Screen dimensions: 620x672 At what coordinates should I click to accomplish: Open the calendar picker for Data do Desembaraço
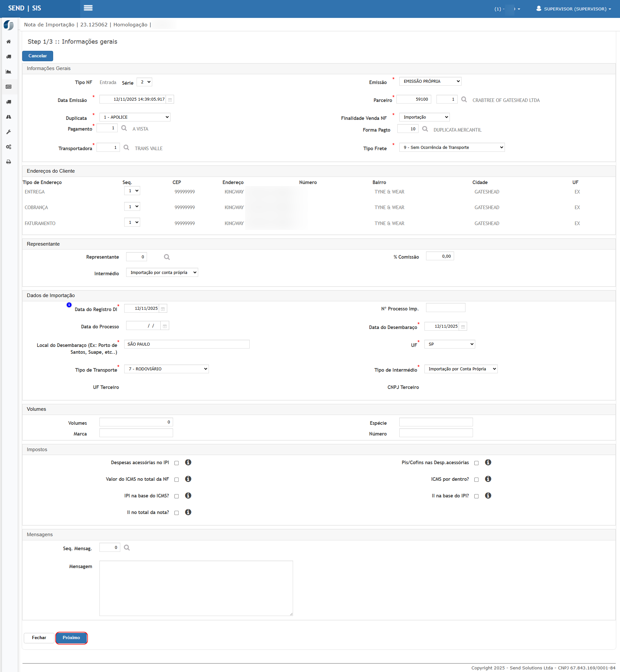(x=463, y=327)
